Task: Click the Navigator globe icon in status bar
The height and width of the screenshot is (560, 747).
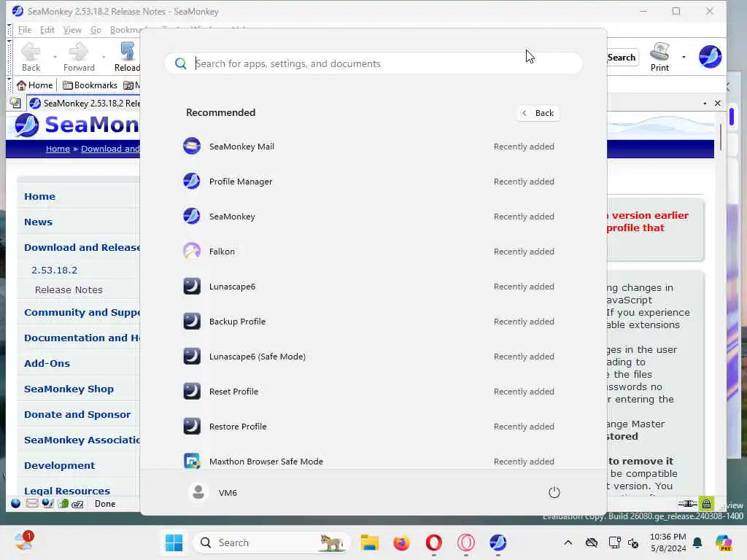Action: [x=16, y=503]
